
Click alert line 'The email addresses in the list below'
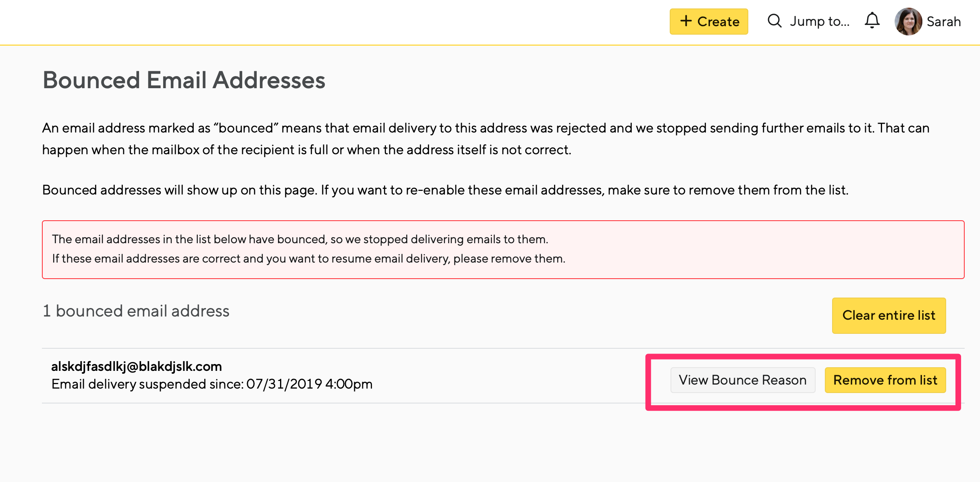click(300, 239)
